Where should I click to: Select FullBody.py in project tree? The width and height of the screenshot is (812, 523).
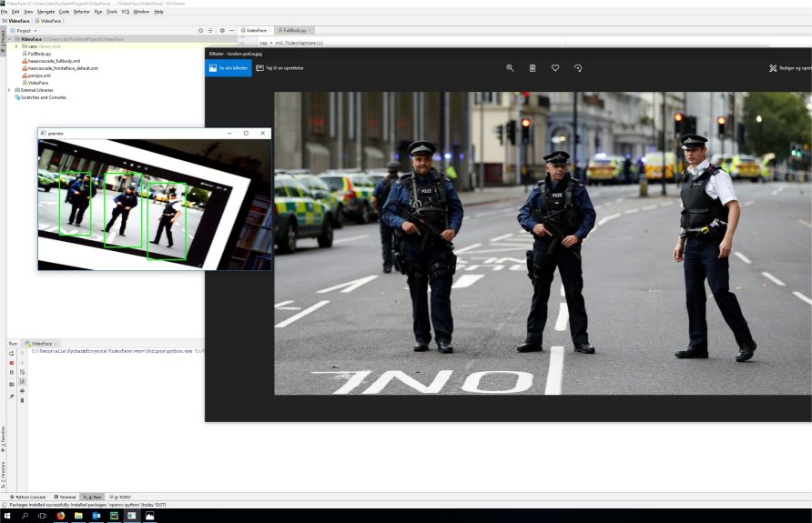[x=39, y=54]
